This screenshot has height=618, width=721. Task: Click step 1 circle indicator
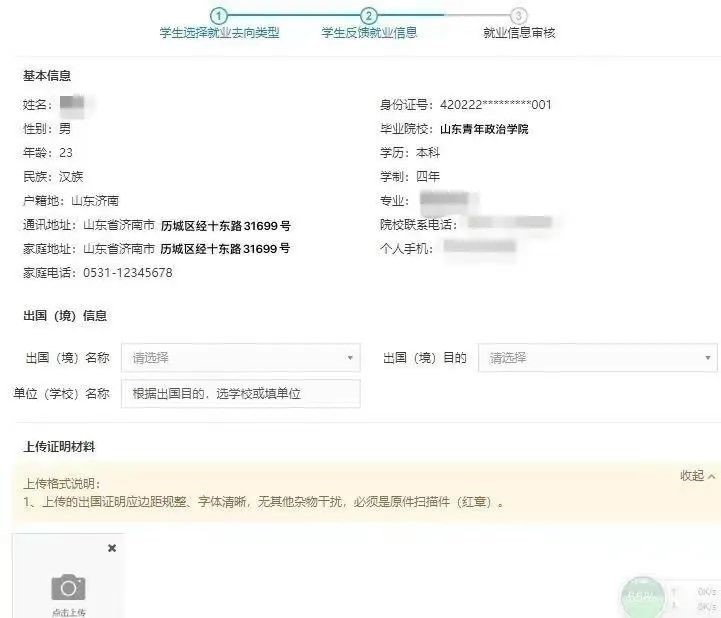218,16
